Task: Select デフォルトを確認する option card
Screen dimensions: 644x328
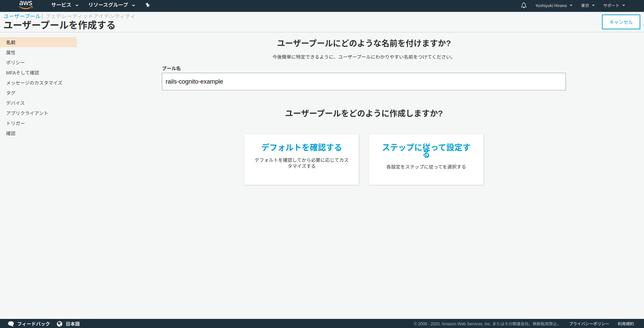Action: pos(301,159)
